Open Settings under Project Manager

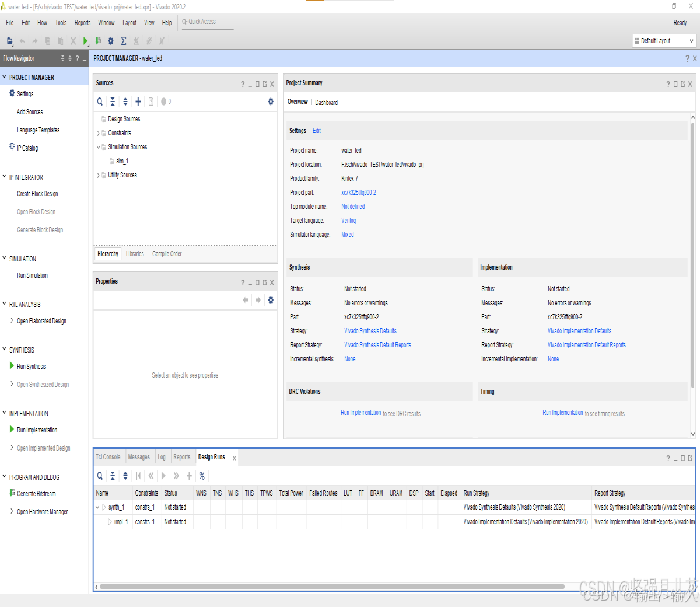[25, 94]
